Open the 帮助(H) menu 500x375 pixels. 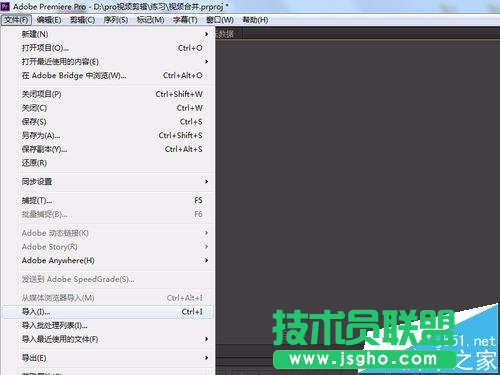pyautogui.click(x=255, y=20)
